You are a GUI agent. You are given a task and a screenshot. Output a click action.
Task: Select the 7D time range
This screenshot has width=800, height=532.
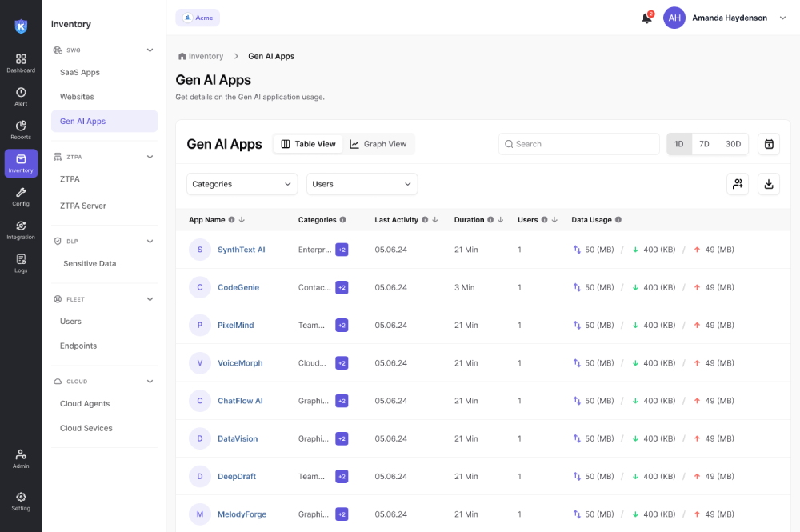(x=704, y=144)
